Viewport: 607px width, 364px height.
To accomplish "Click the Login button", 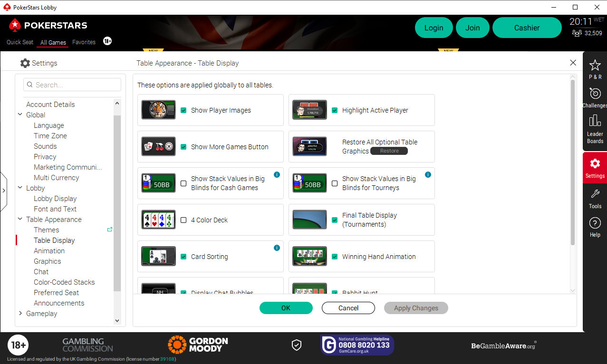I will point(434,28).
